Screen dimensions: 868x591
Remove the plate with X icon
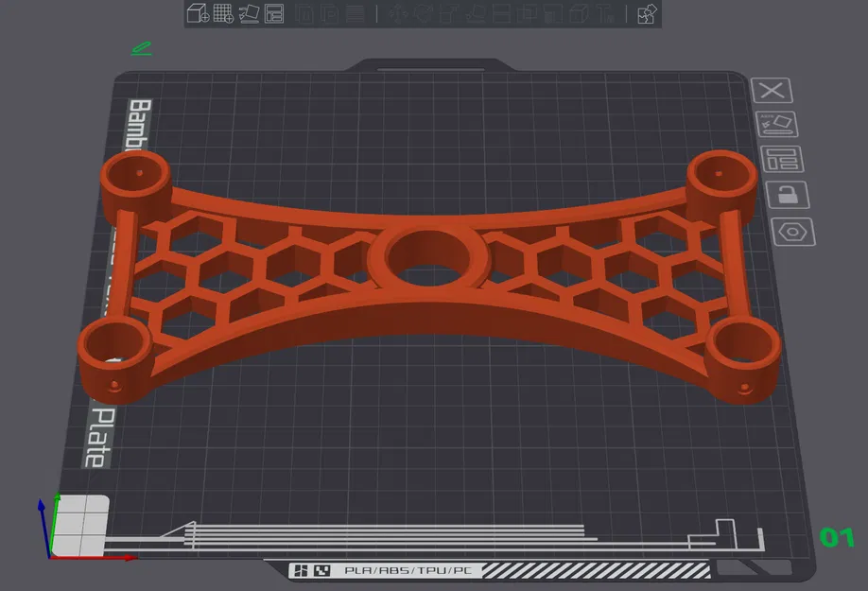[x=772, y=90]
